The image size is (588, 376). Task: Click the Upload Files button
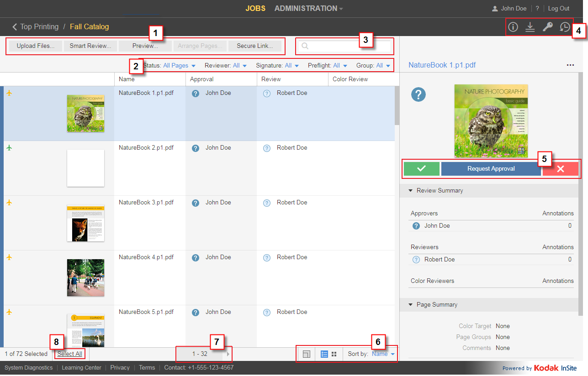(x=36, y=46)
